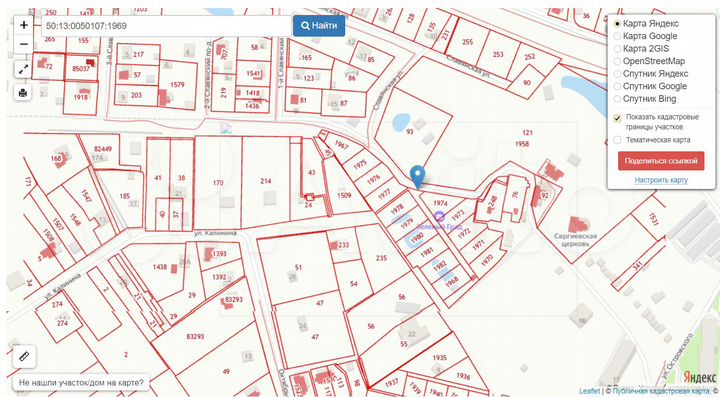Select parcel 1974 on the map
Screen dimensions: 720x398
[x=440, y=203]
